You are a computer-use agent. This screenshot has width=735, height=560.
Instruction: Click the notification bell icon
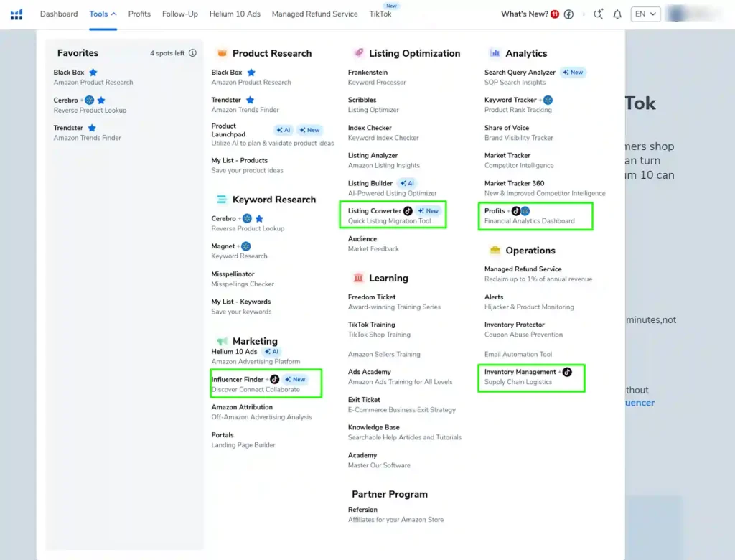pos(617,14)
